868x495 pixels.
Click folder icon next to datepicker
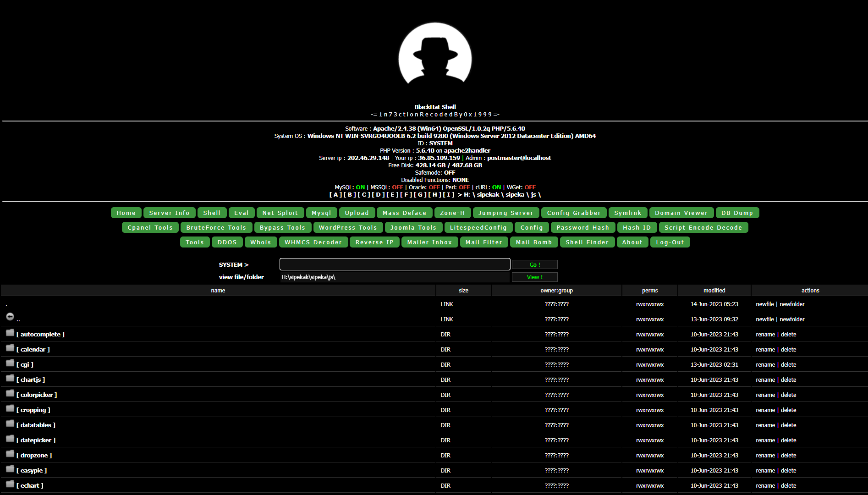(10, 439)
